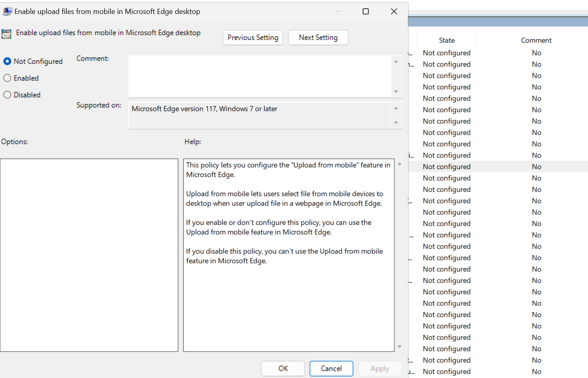Click the scroll-down arrow on the Comment box
588x378 pixels.
click(396, 92)
